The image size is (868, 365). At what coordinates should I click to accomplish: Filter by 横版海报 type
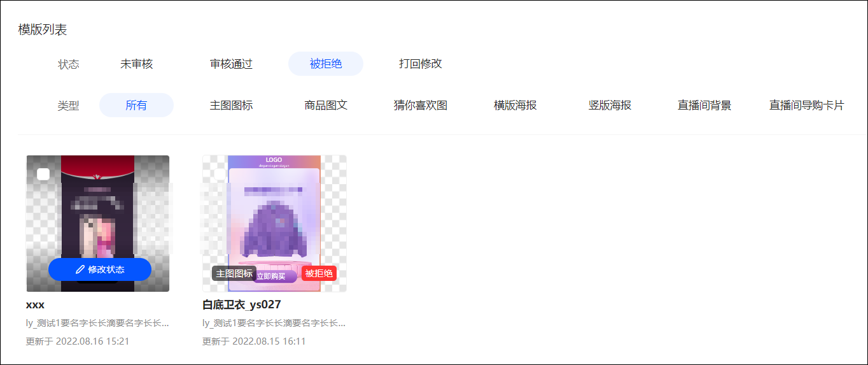click(515, 105)
